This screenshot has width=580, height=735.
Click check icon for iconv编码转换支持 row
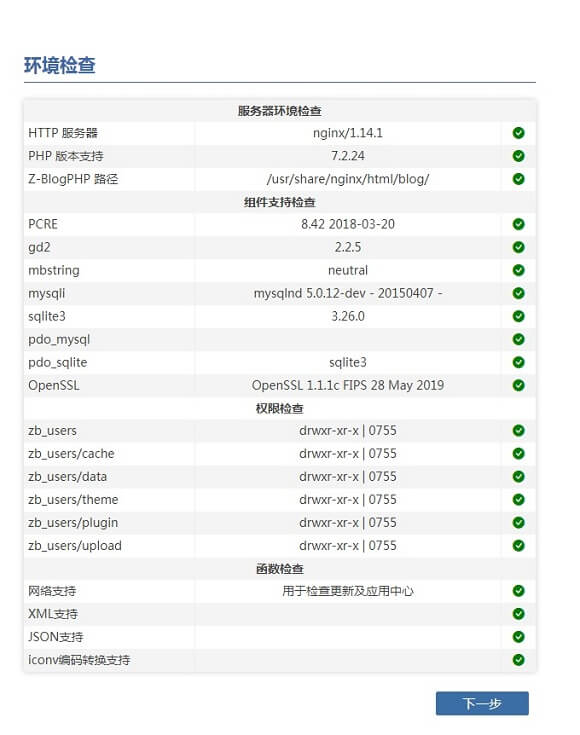(x=518, y=660)
